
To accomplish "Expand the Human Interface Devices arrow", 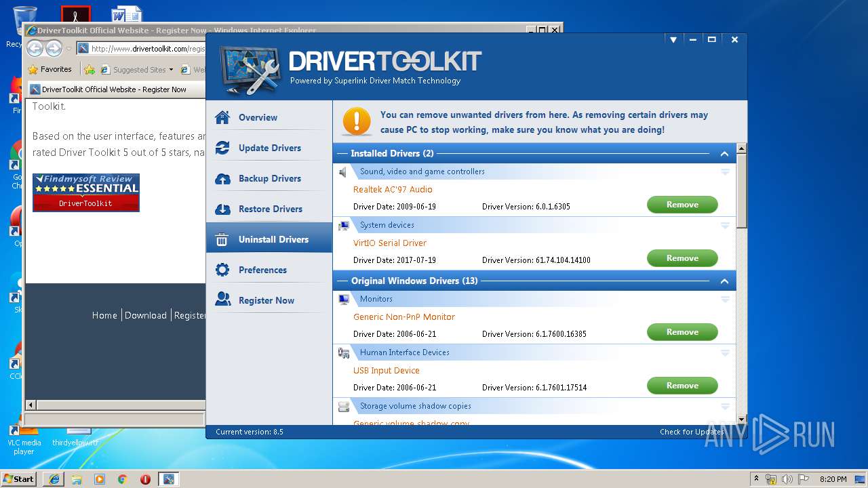I will [x=725, y=353].
